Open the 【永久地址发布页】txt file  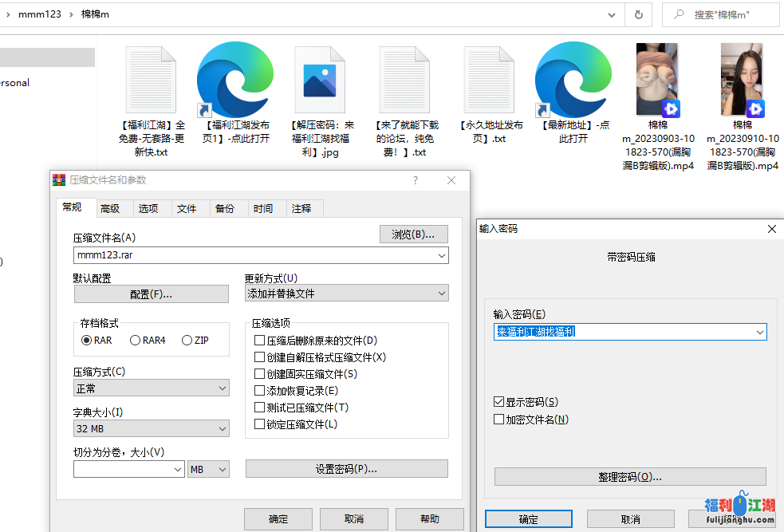coord(489,79)
